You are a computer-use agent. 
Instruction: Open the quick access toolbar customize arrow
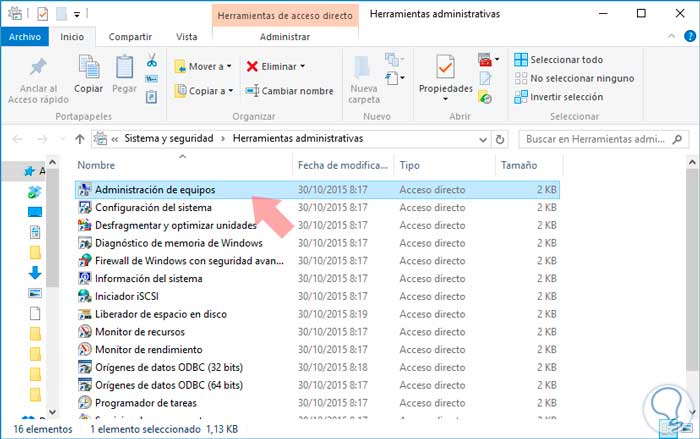click(77, 15)
